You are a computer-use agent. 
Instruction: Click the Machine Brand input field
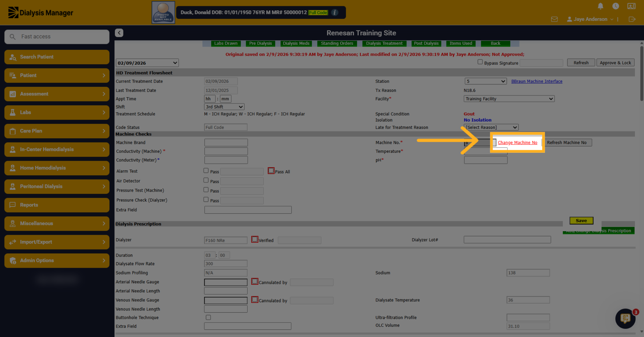coord(226,143)
